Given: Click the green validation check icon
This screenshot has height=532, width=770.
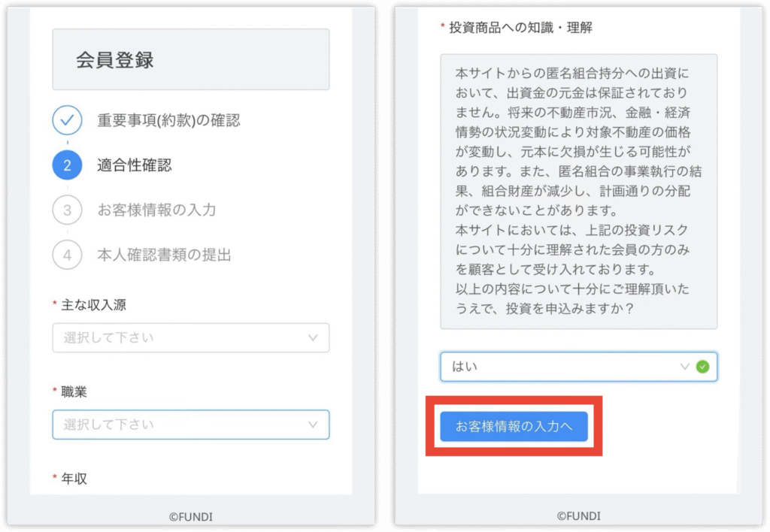Looking at the screenshot, I should tap(703, 367).
